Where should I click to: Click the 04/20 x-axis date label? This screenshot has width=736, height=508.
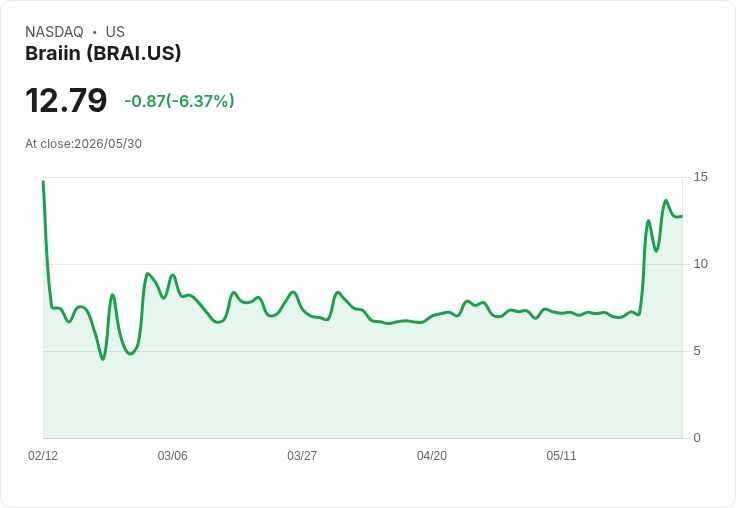431,456
